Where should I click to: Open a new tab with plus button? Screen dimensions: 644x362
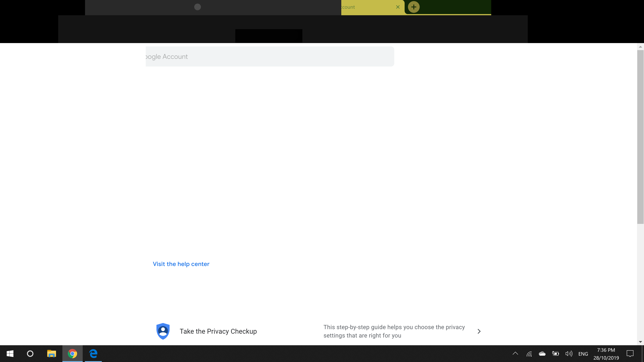(414, 7)
